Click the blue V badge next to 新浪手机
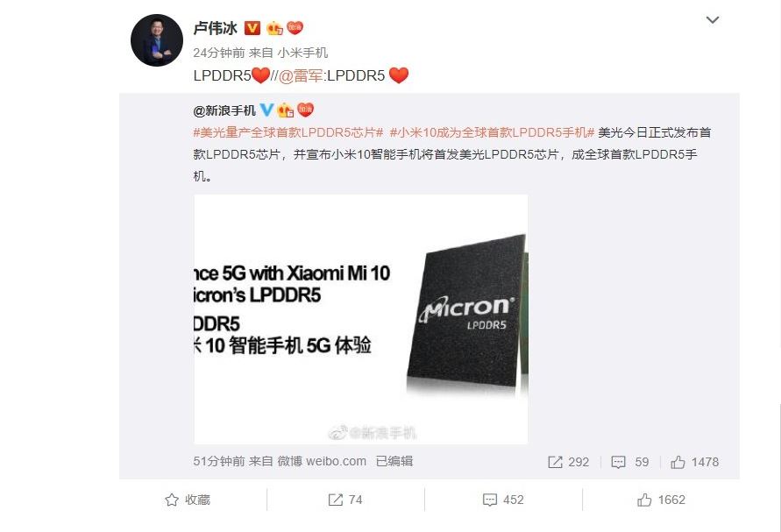Viewport: 781px width, 532px height. (x=266, y=110)
